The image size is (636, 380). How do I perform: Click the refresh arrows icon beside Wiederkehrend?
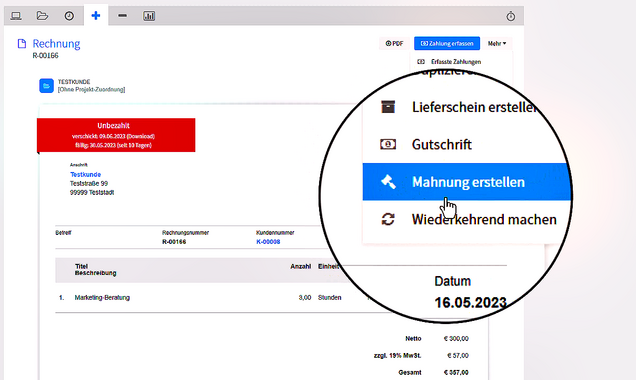click(388, 219)
